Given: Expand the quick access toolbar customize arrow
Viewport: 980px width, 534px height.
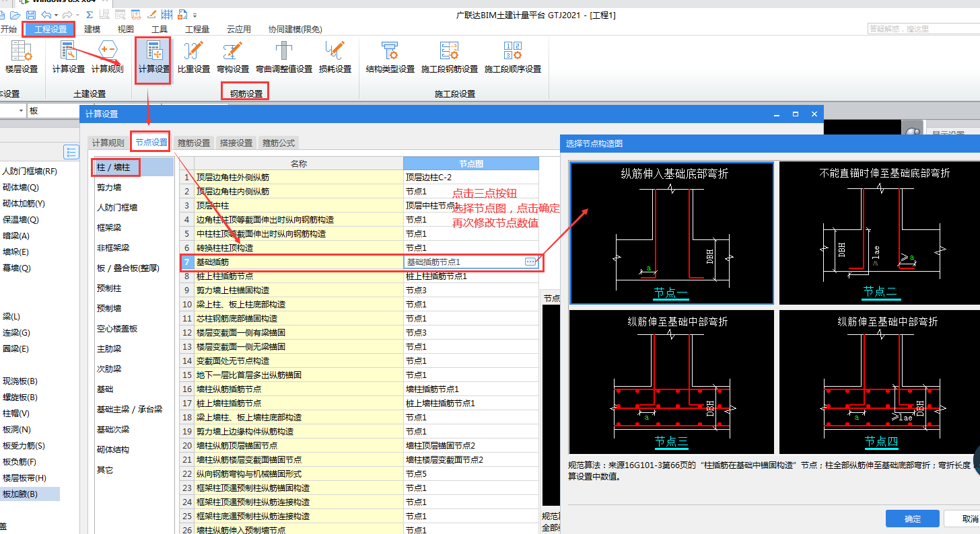Looking at the screenshot, I should [195, 15].
